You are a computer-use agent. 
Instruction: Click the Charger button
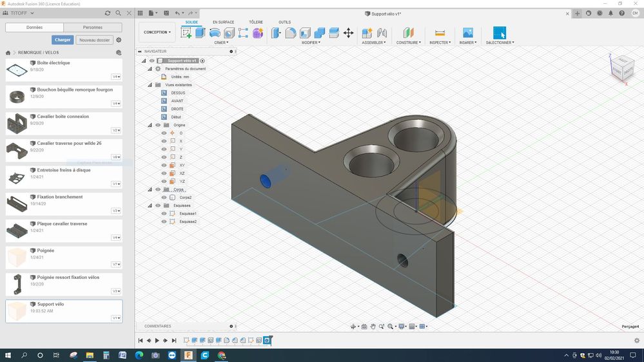pos(63,40)
